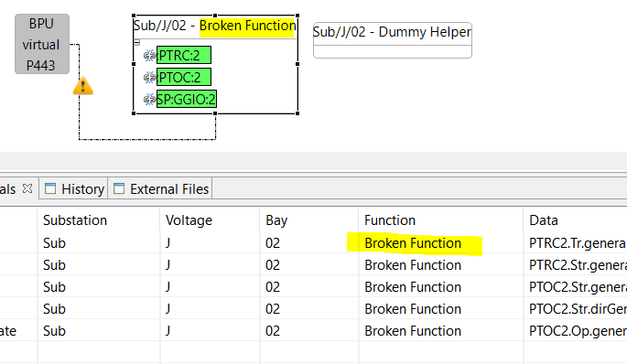The height and width of the screenshot is (364, 627).
Task: Close the tab ending in 'als'
Action: [27, 188]
